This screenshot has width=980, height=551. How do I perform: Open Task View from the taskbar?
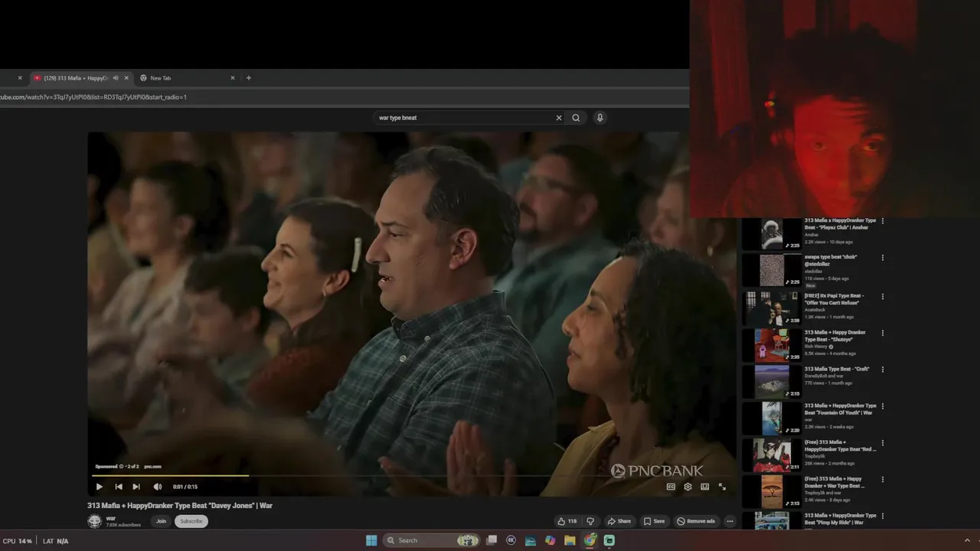tap(492, 540)
